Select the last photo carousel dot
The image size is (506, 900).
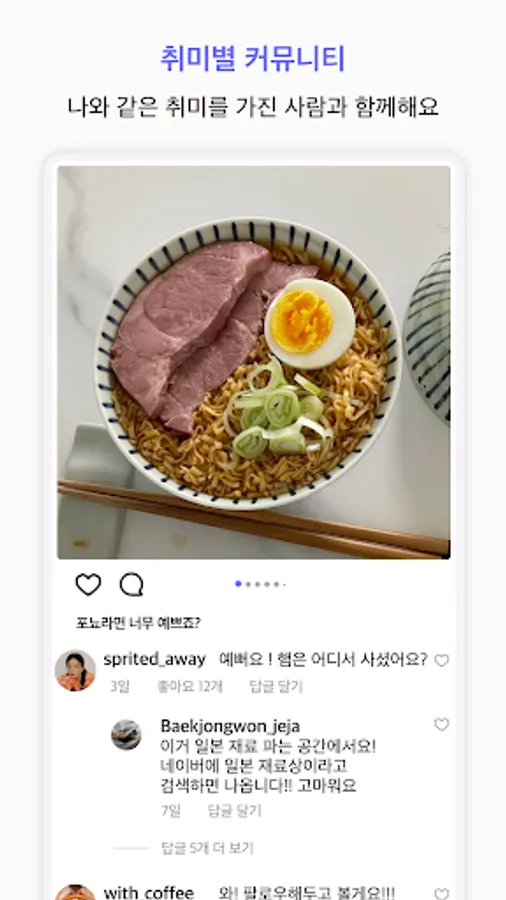285,584
